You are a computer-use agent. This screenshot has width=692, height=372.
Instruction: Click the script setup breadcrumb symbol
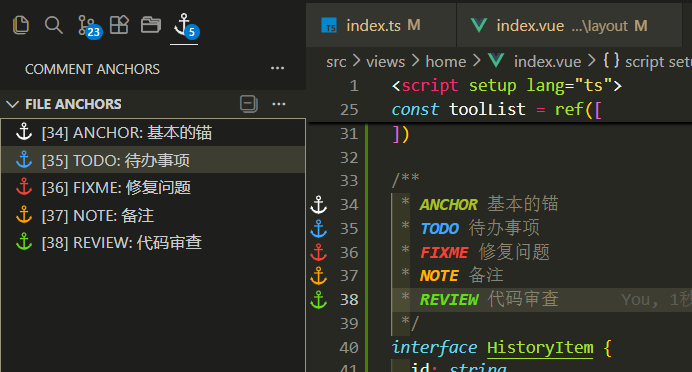tap(647, 61)
